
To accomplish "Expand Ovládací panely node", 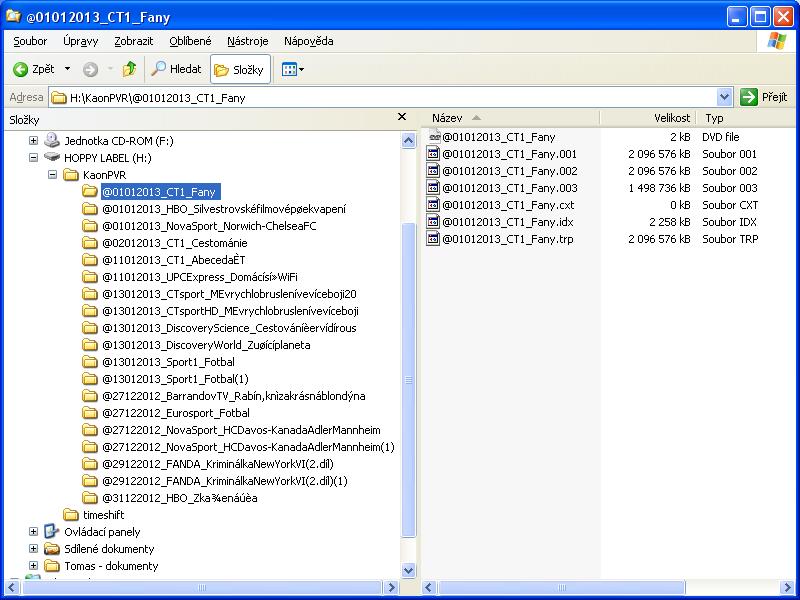I will (33, 532).
